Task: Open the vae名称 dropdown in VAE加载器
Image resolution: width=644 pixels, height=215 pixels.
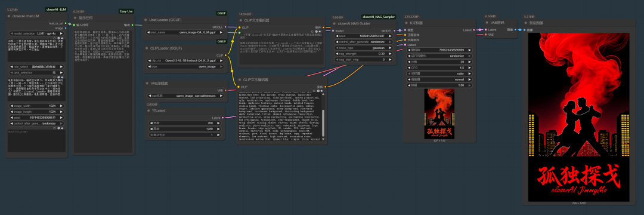Action: click(x=185, y=96)
